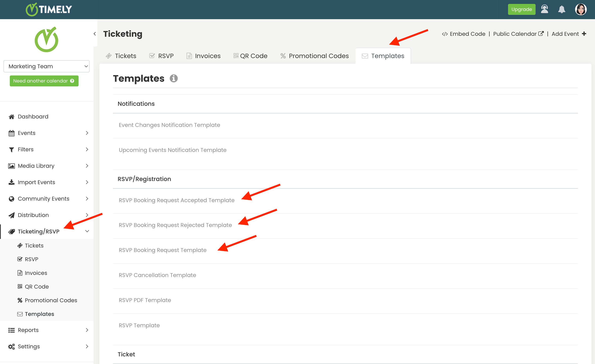This screenshot has height=364, width=595.
Task: Click the Ticket section header
Action: tap(126, 355)
